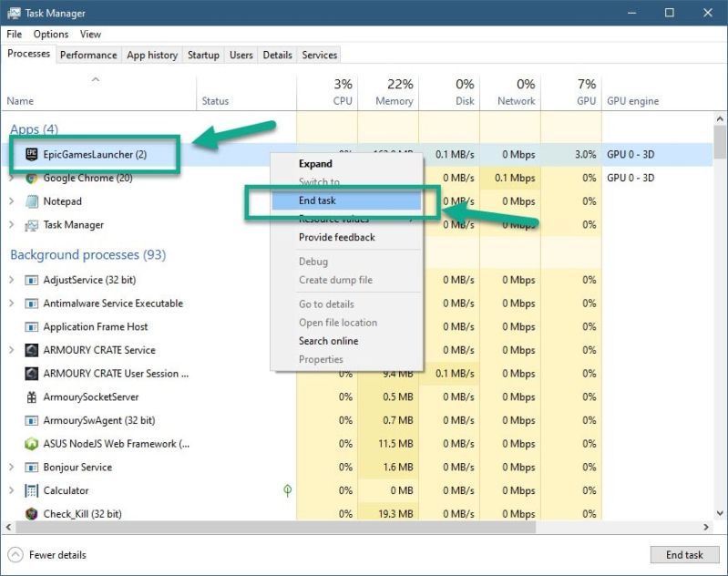The image size is (728, 576).
Task: Switch to the Performance tab
Action: tap(88, 55)
